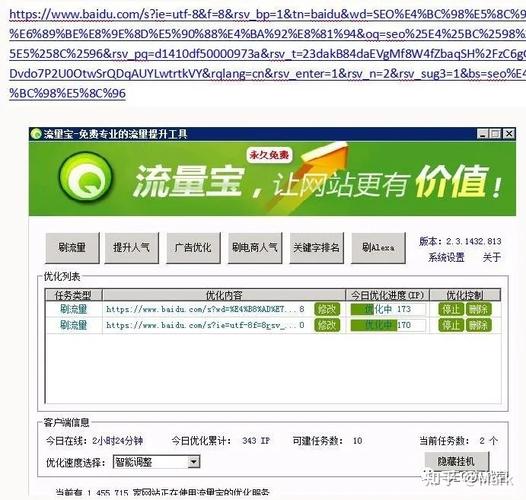Screen dimensions: 526x500
Task: Click the 优化内容 column header
Action: pyautogui.click(x=224, y=295)
